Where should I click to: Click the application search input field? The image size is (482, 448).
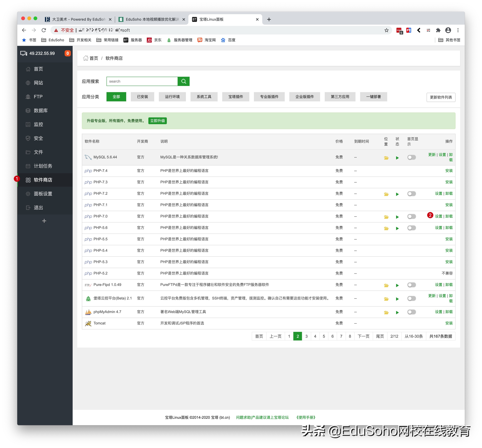click(142, 81)
